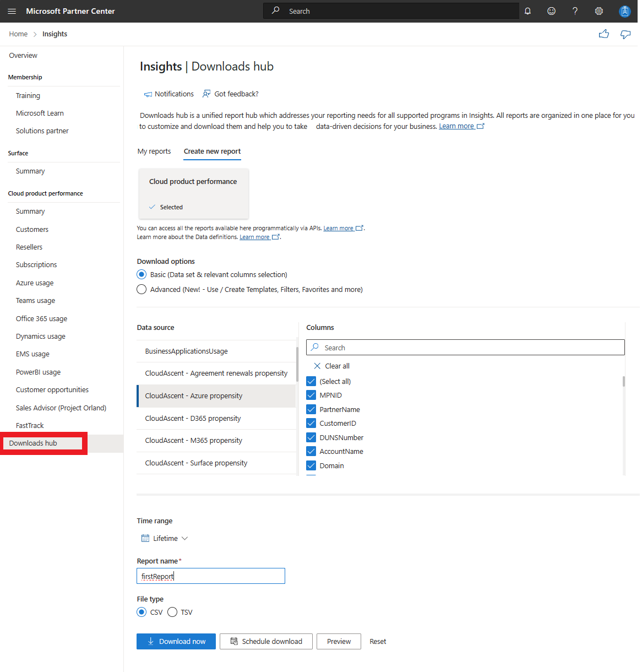Go to Home breadcrumb
Image resolution: width=642 pixels, height=672 pixels.
[18, 34]
